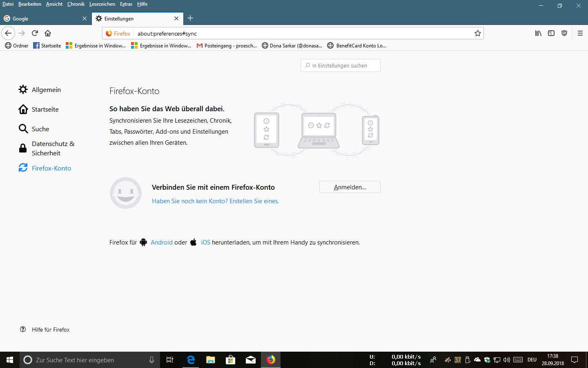Open the Ordner bookmark
Screen dimensions: 588x368
click(x=17, y=45)
